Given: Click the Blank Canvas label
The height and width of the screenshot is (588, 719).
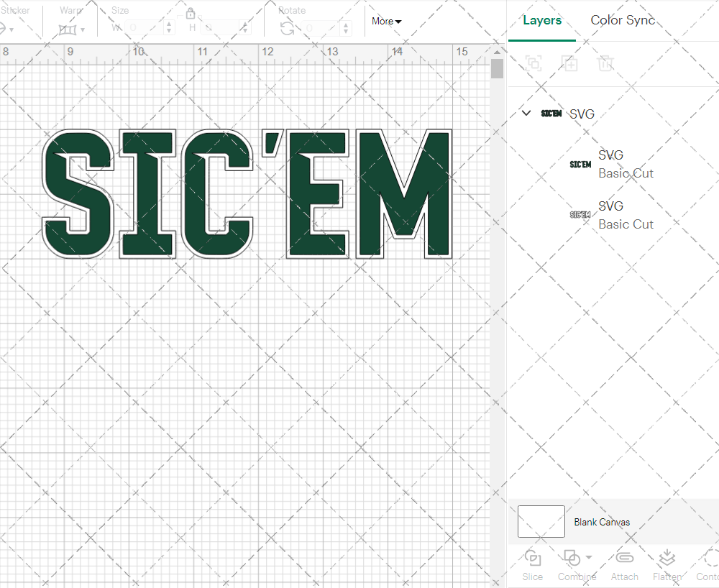Looking at the screenshot, I should [x=602, y=522].
